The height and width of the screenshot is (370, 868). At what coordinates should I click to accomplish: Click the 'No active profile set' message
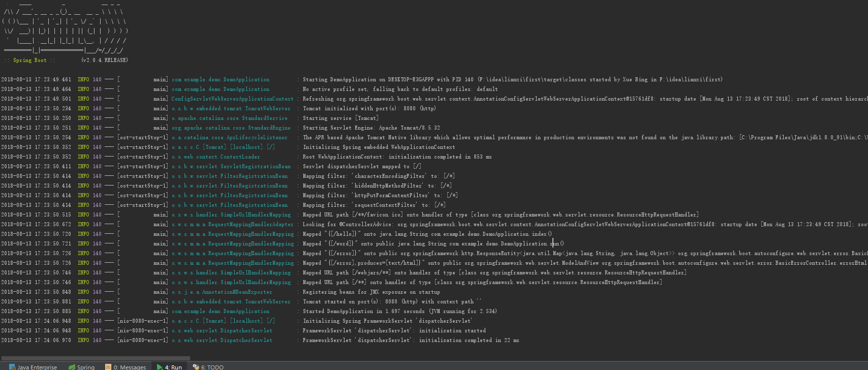point(400,89)
